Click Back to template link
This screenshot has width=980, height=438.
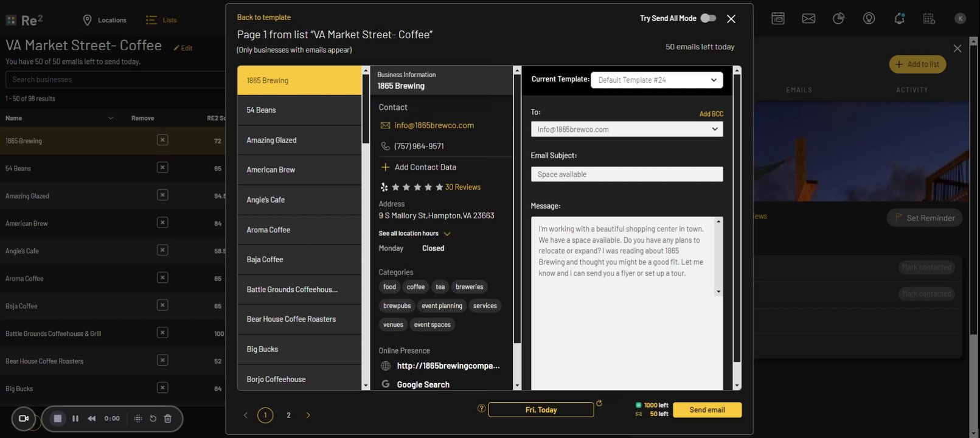click(264, 17)
